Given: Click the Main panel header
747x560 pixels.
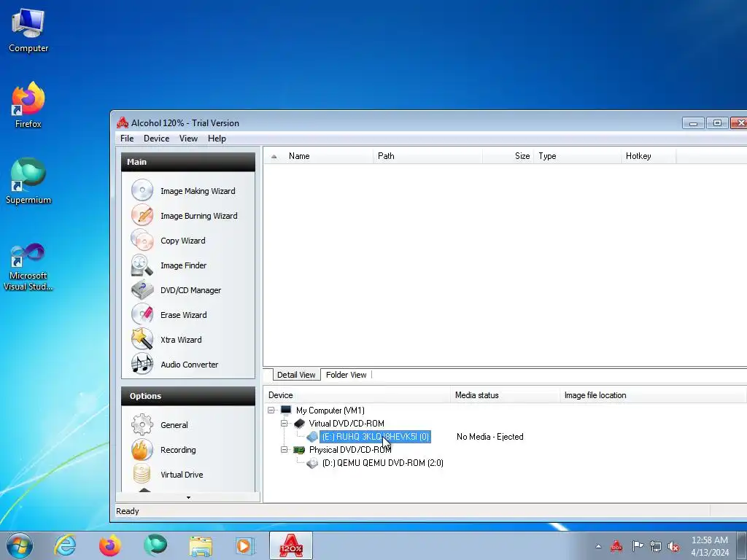Looking at the screenshot, I should (x=188, y=162).
